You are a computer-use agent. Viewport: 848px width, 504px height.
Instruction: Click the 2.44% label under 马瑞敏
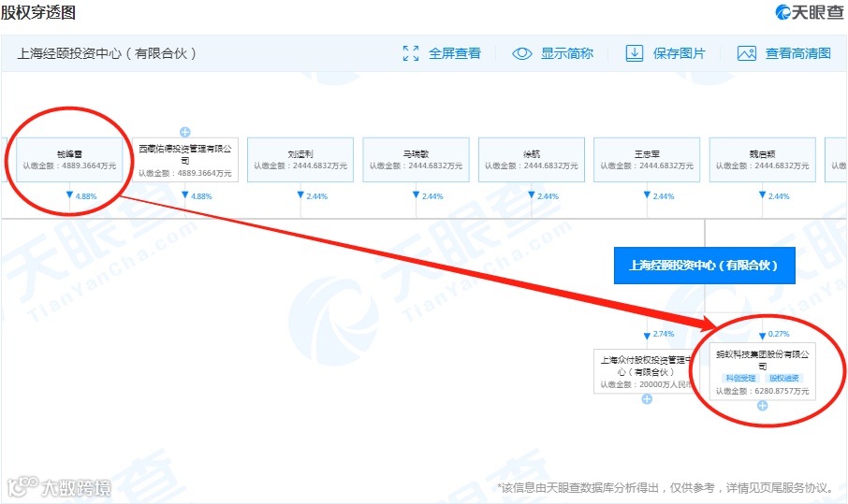432,196
